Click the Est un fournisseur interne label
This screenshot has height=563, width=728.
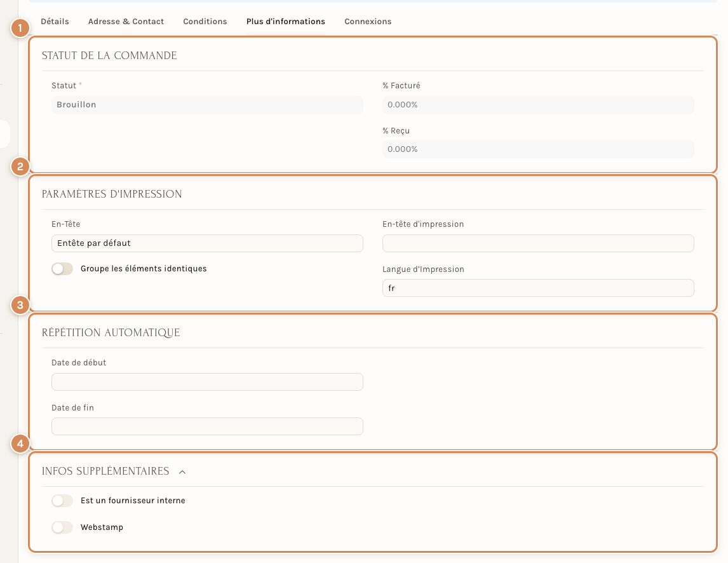[x=133, y=500]
